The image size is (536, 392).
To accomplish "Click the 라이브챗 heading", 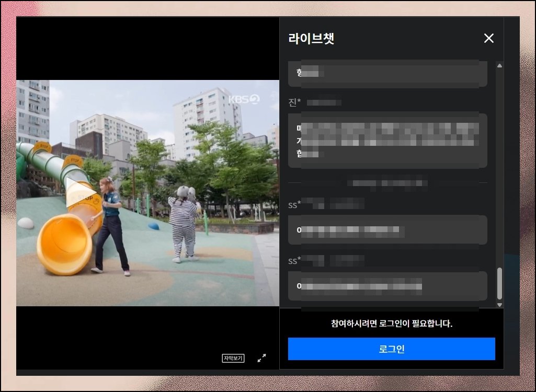I will pos(311,38).
